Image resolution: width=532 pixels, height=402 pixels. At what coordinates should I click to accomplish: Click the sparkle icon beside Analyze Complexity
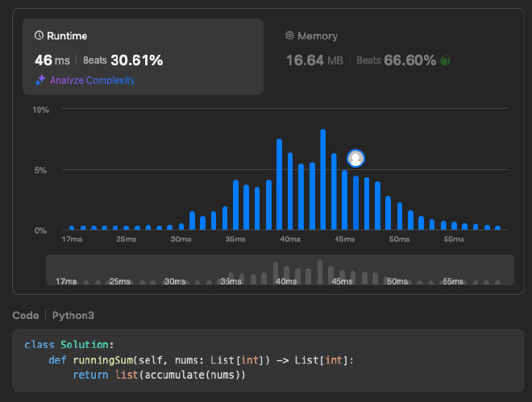coord(39,81)
